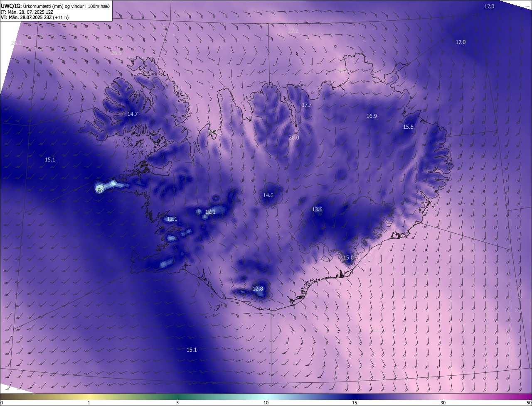Click the 13.6 value label
Screen dimensions: 532x406
pos(317,210)
